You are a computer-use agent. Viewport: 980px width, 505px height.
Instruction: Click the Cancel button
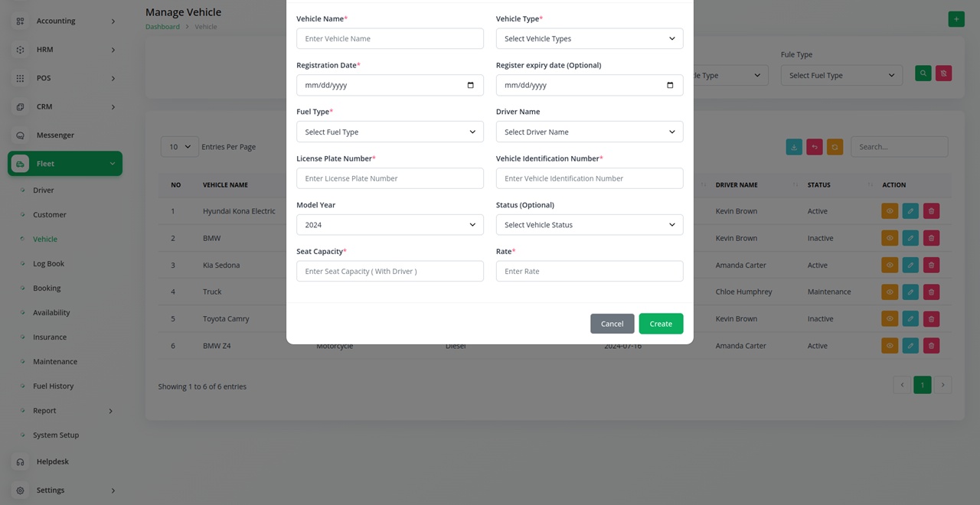click(612, 324)
